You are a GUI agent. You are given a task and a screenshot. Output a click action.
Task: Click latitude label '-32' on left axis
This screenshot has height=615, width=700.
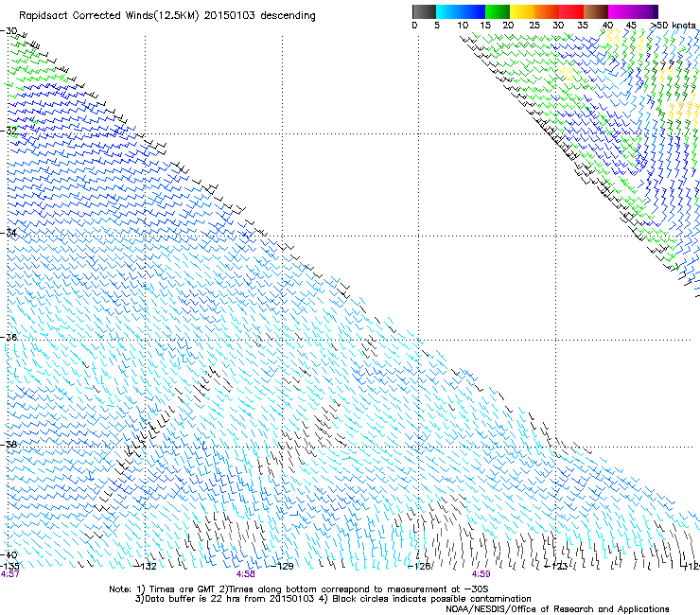pyautogui.click(x=9, y=131)
